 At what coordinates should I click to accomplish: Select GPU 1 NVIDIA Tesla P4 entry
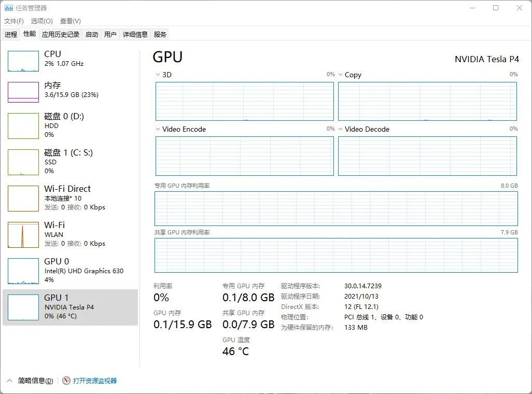(70, 307)
